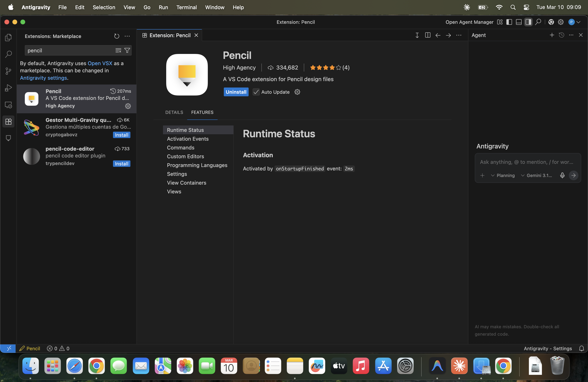
Task: Select the Gestor Multi-Gravity extension entry
Action: 77,127
